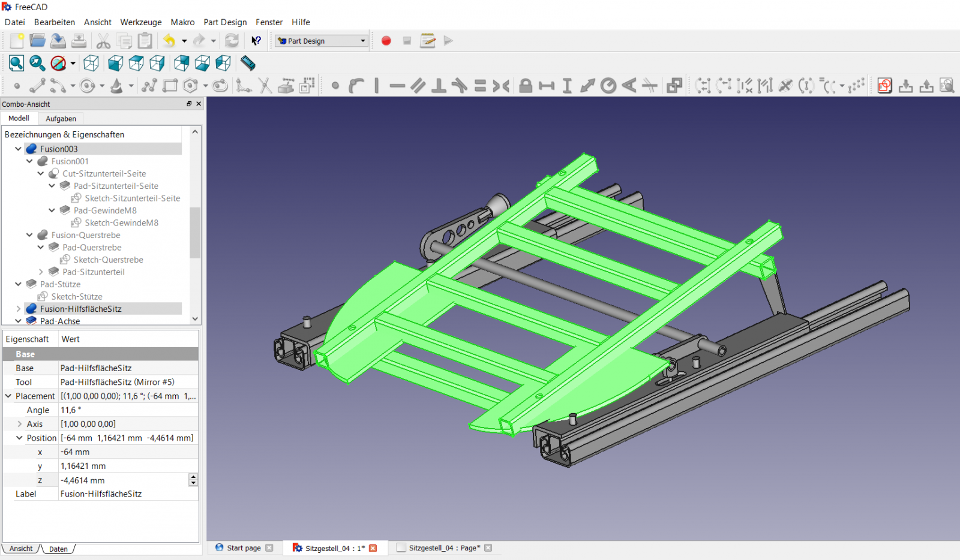Fit all content in view
The image size is (960, 560).
pos(16,63)
